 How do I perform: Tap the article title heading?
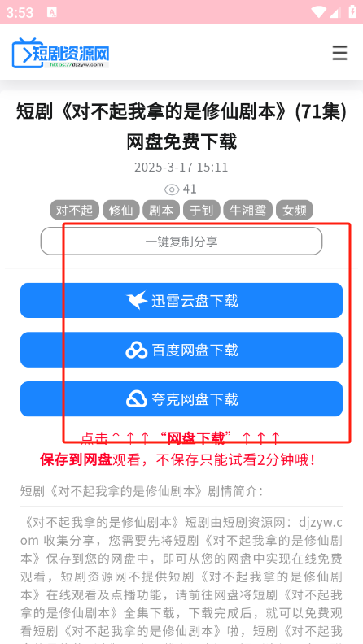[181, 127]
